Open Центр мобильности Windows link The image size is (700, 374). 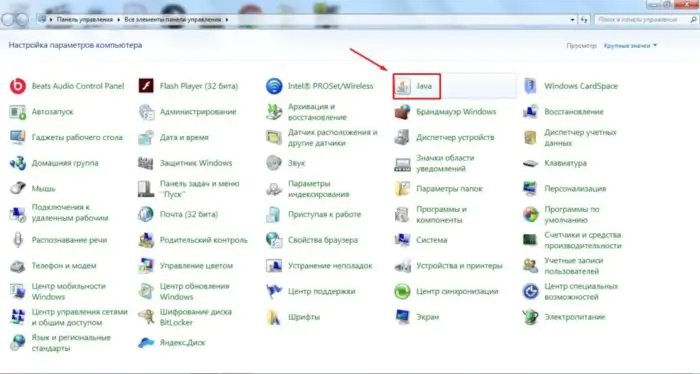pyautogui.click(x=68, y=291)
